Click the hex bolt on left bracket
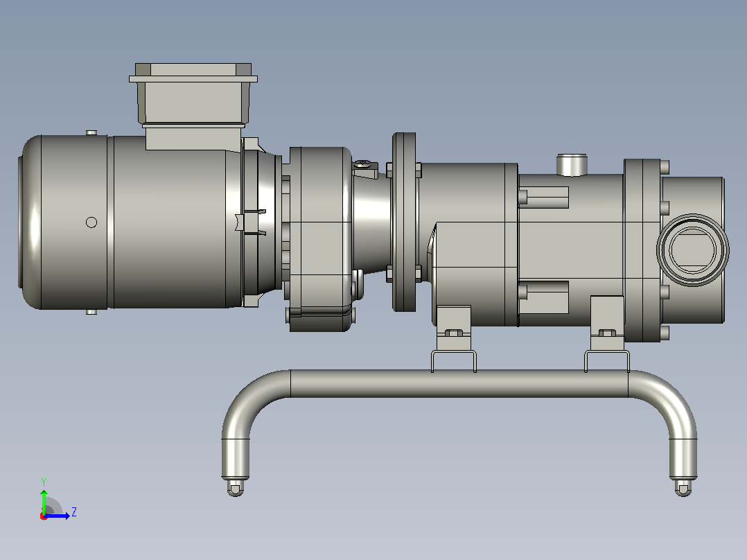This screenshot has height=560, width=747. 454,333
